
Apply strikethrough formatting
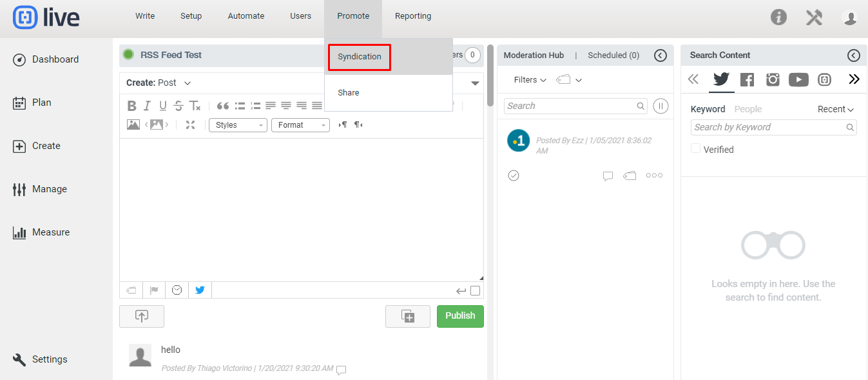click(x=178, y=106)
